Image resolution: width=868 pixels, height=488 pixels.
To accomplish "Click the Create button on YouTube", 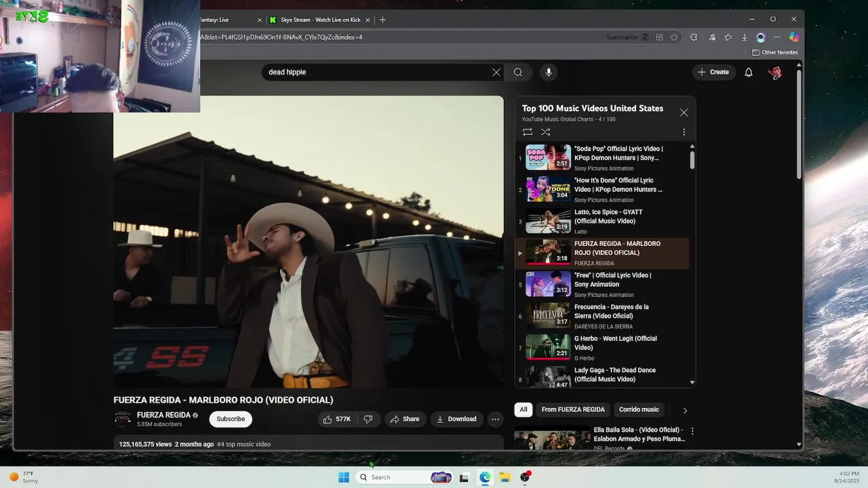I will (714, 72).
